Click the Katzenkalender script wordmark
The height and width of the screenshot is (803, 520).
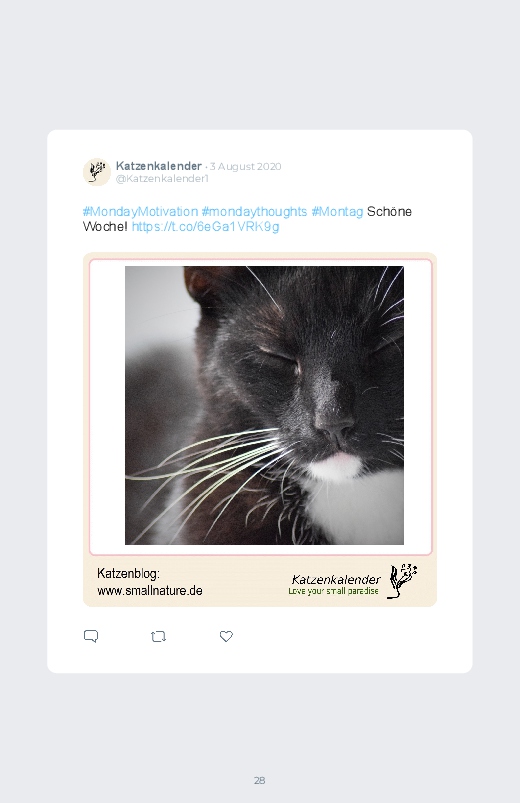(336, 579)
